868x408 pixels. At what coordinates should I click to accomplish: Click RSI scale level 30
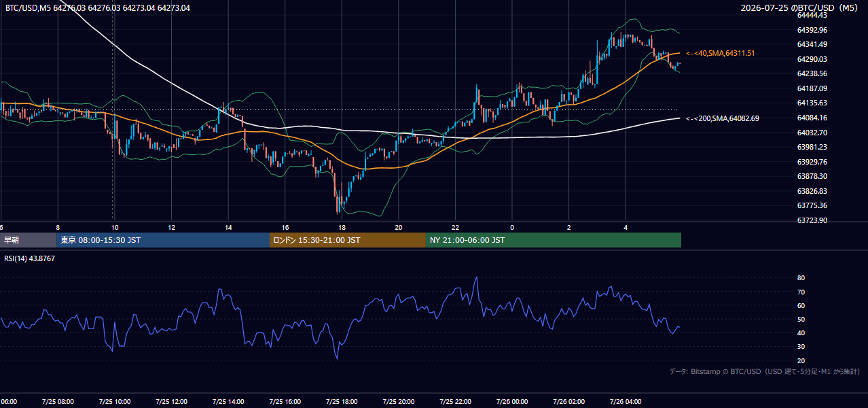[801, 347]
